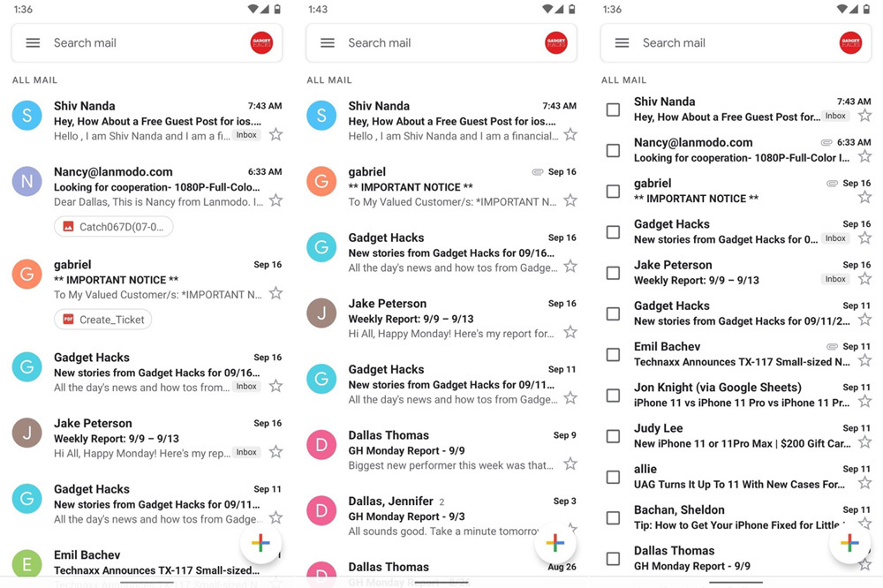Tap Nancy's purple N avatar
Image resolution: width=883 pixels, height=588 pixels.
[x=26, y=180]
